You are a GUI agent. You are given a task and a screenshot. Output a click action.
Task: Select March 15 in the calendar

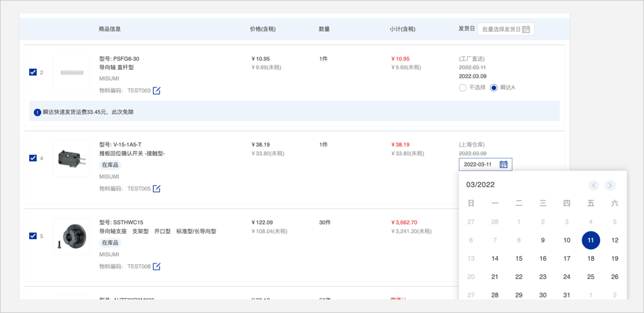click(x=519, y=258)
